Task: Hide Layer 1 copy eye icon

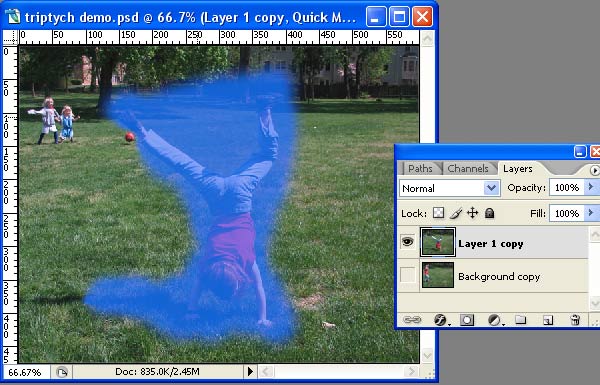Action: tap(408, 241)
